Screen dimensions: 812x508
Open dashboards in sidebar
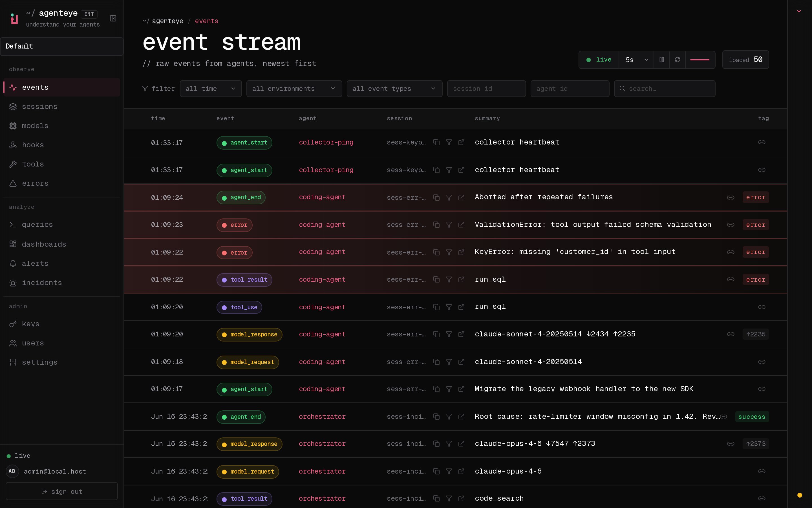(x=62, y=244)
